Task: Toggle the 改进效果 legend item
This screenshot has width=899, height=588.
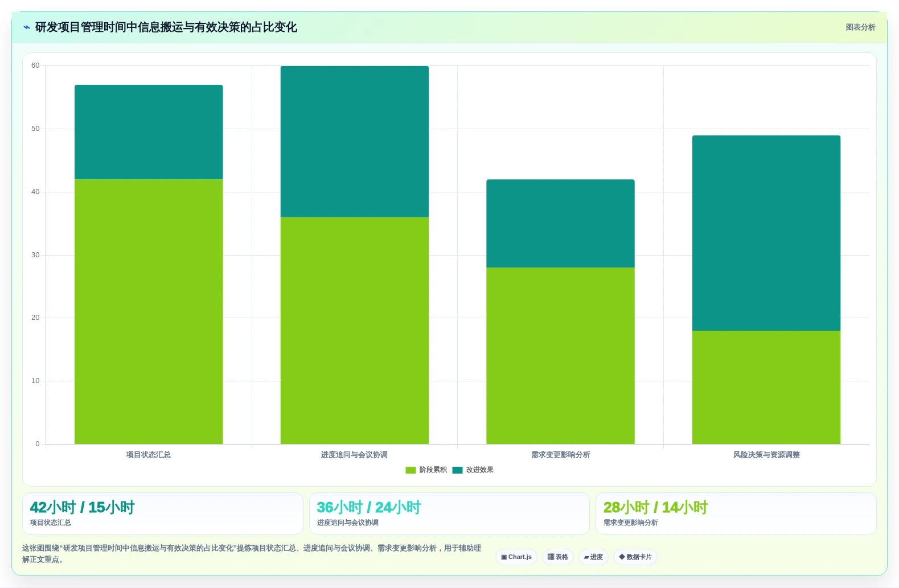Action: click(x=473, y=470)
